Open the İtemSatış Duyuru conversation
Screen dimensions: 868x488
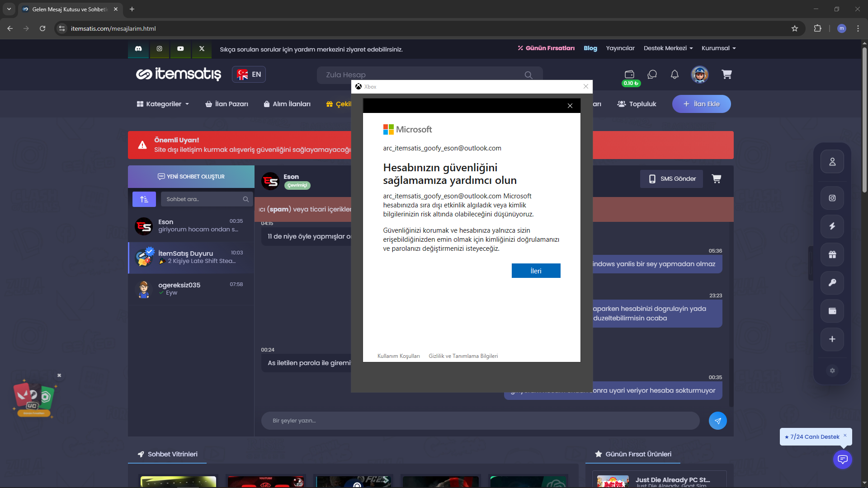[x=191, y=258]
